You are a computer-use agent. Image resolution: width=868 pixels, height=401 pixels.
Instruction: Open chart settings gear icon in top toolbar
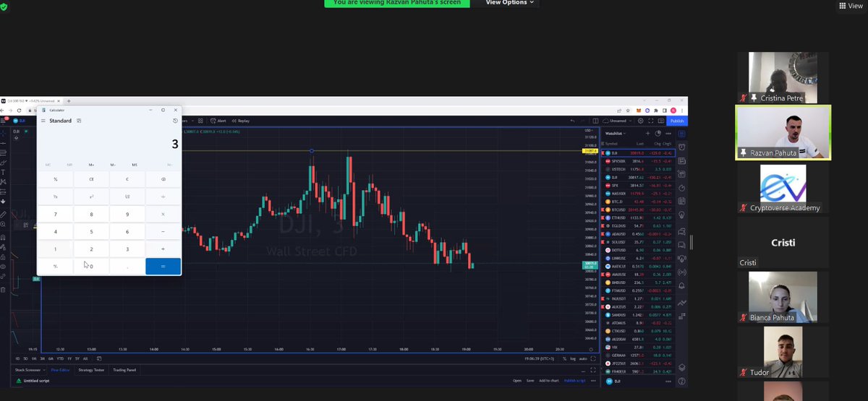pyautogui.click(x=640, y=121)
